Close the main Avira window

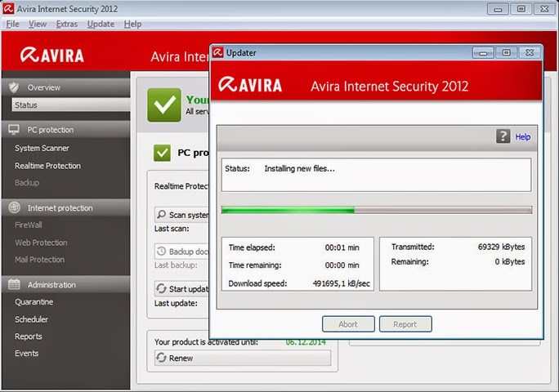pyautogui.click(x=544, y=9)
